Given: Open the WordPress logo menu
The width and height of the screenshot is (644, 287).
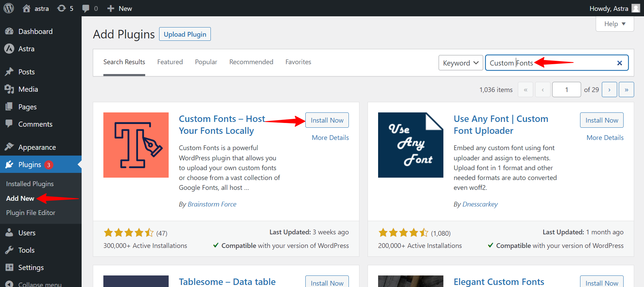Looking at the screenshot, I should tap(9, 8).
